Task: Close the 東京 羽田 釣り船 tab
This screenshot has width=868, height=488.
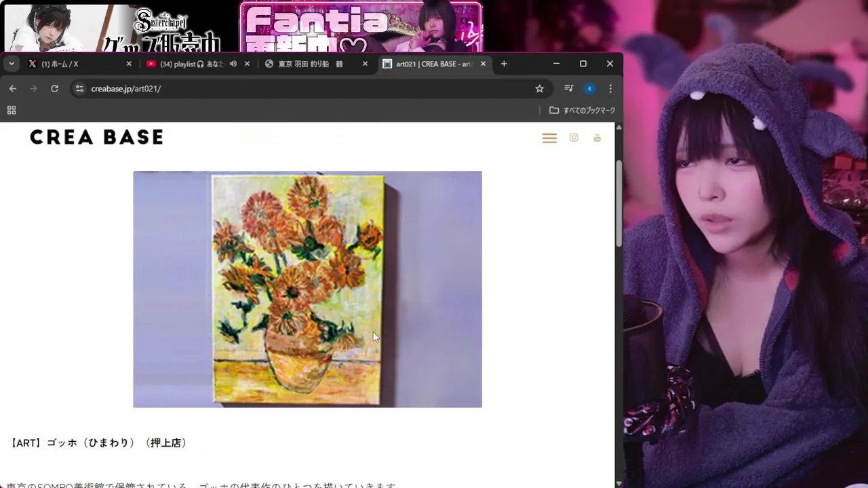Action: pyautogui.click(x=365, y=64)
